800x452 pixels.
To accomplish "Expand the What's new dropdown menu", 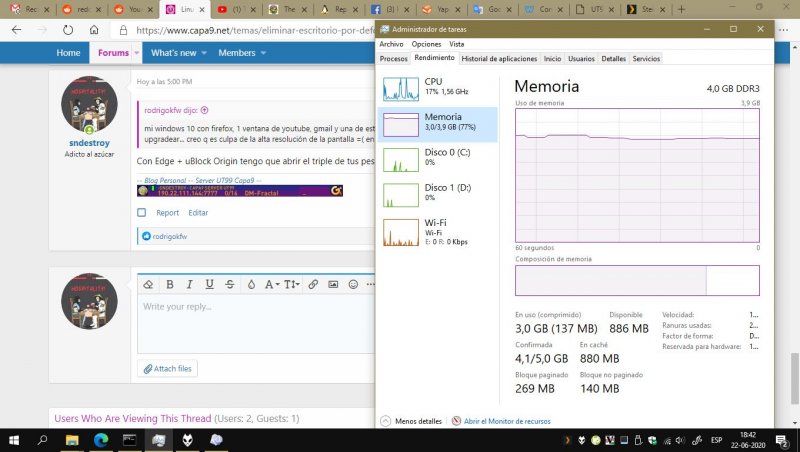I will [x=203, y=53].
